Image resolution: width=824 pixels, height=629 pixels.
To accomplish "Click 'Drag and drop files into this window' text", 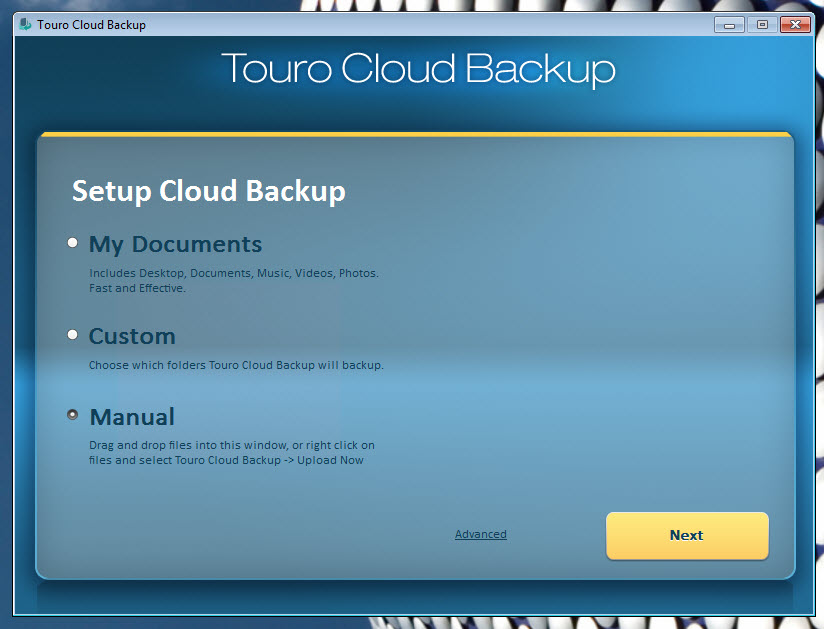I will (x=189, y=445).
